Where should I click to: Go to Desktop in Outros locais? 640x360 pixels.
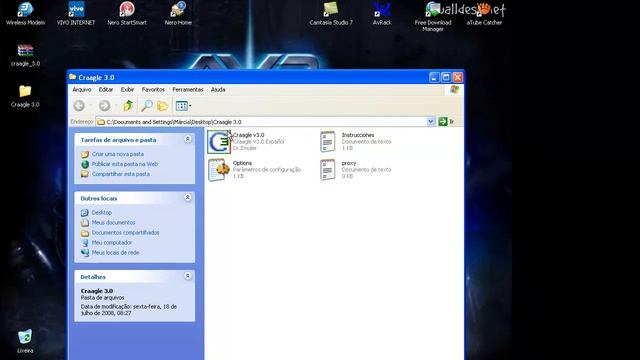(x=102, y=213)
